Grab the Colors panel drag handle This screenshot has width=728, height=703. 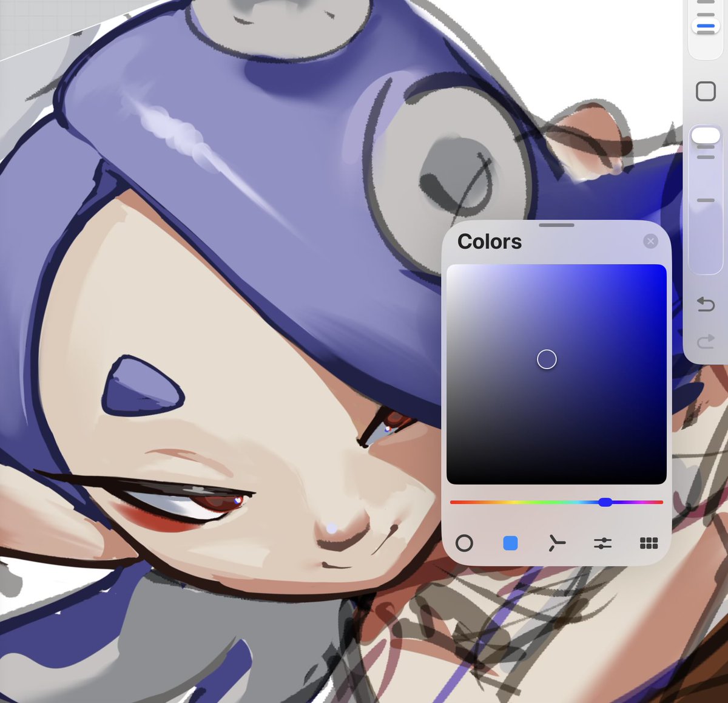(556, 225)
